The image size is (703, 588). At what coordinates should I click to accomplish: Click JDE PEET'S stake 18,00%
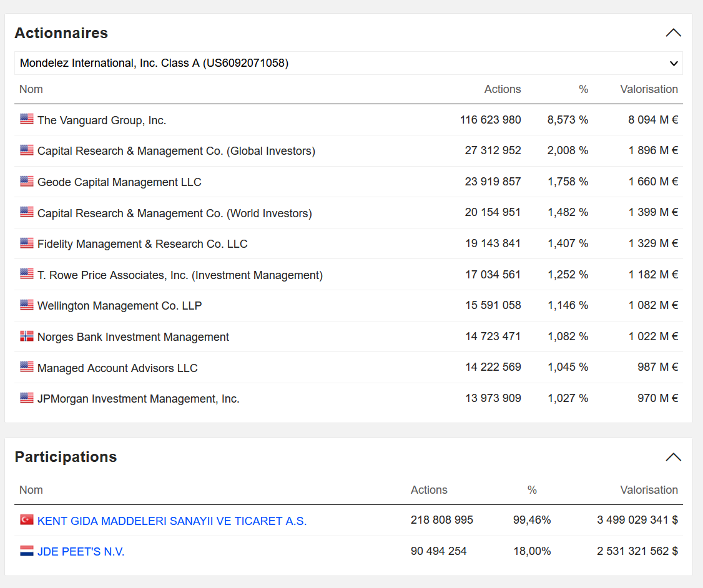pyautogui.click(x=532, y=551)
